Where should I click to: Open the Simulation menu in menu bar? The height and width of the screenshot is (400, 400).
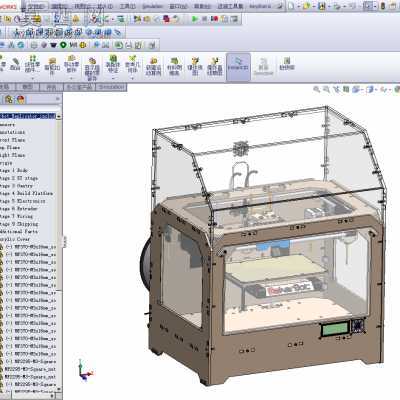[152, 6]
